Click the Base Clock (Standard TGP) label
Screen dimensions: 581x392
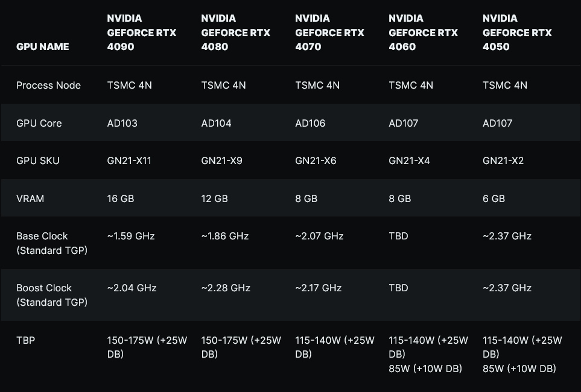tap(52, 243)
